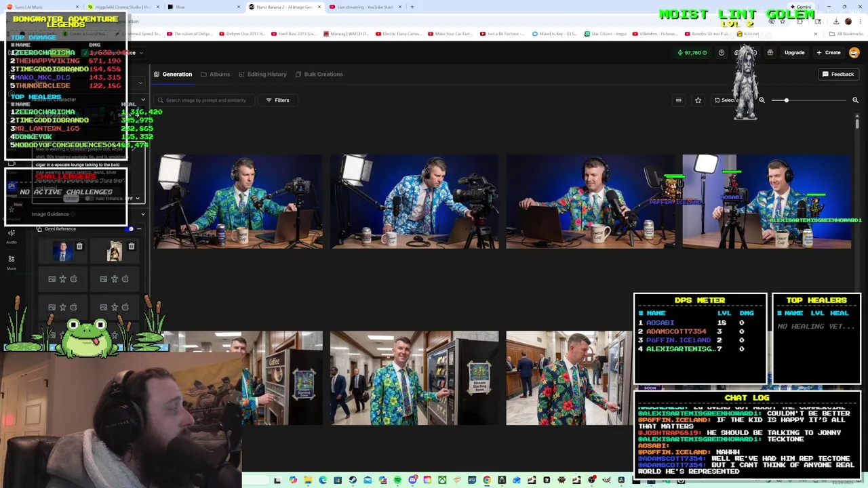Open the Electric Daisy Carnival bookmark

397,33
